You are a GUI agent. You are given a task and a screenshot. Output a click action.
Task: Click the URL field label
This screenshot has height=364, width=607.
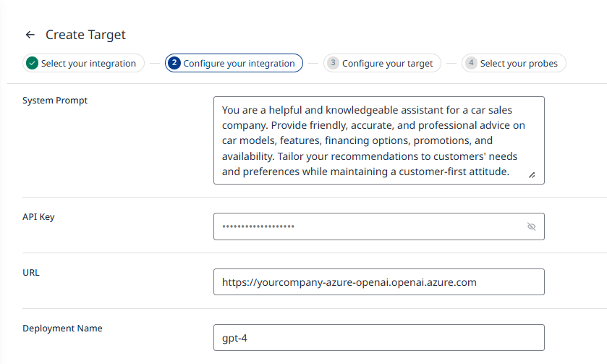pyautogui.click(x=32, y=273)
